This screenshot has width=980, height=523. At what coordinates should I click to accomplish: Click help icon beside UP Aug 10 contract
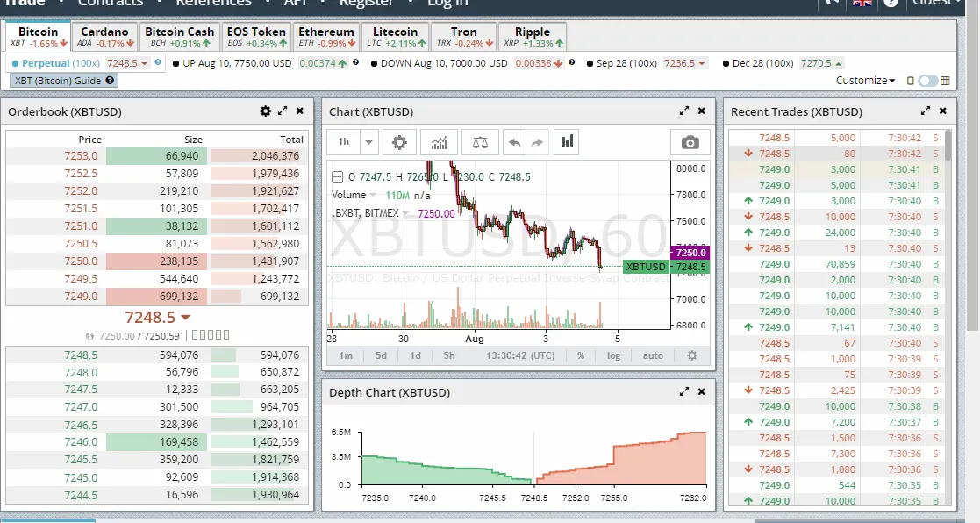click(355, 61)
